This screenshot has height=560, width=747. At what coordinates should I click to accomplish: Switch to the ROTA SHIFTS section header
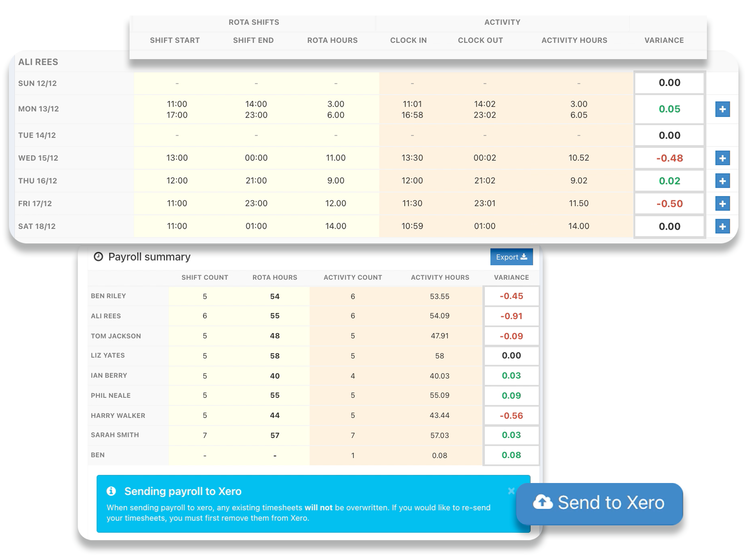pyautogui.click(x=253, y=22)
